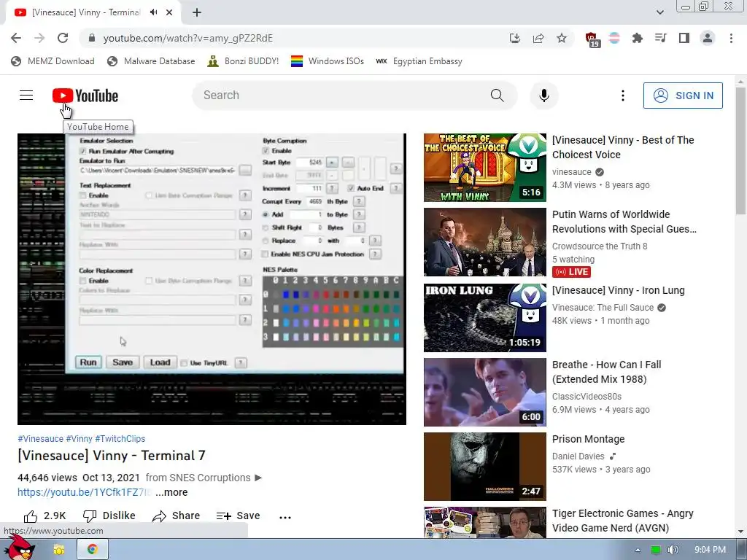Reload the YouTube page
Image resolution: width=747 pixels, height=560 pixels.
[x=63, y=38]
